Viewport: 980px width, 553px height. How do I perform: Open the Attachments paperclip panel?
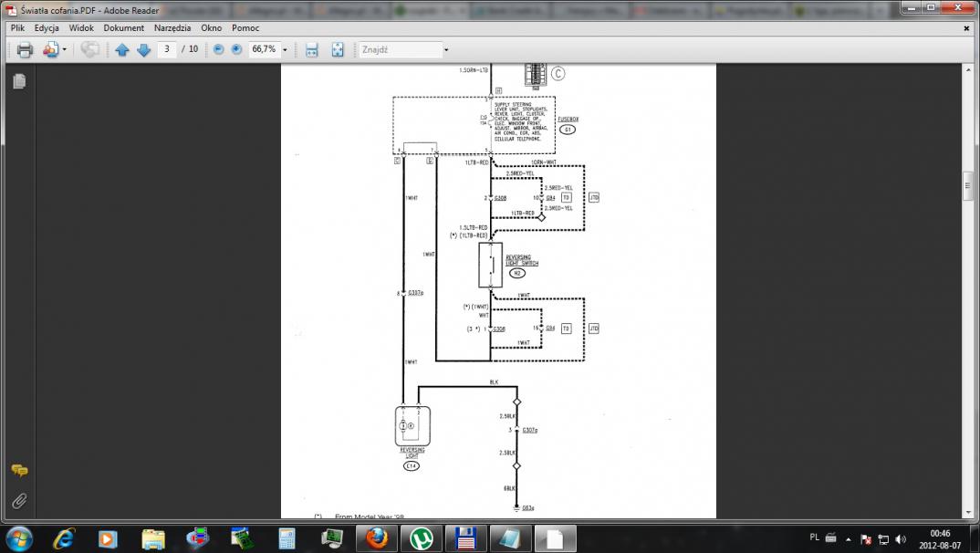coord(18,501)
